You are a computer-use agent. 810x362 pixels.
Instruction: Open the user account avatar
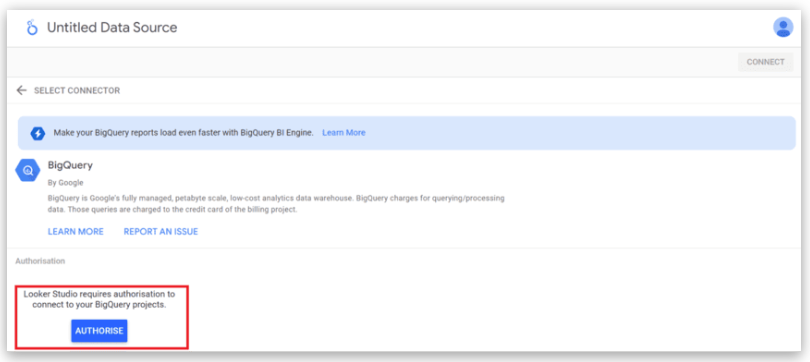point(783,27)
